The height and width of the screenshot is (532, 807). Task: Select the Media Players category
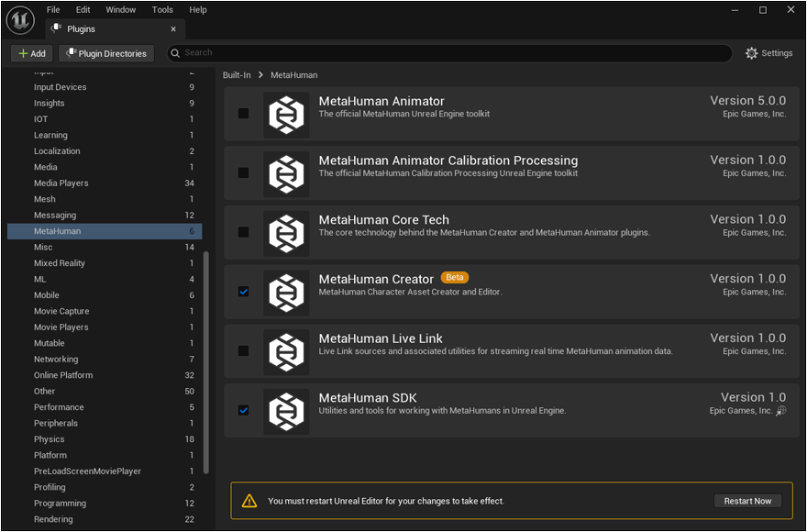tap(105, 183)
